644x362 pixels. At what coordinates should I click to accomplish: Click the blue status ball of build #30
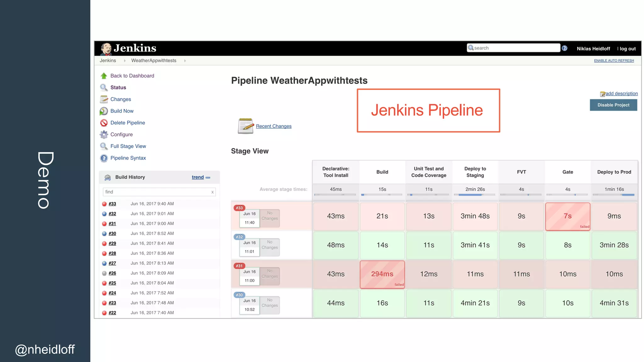104,233
